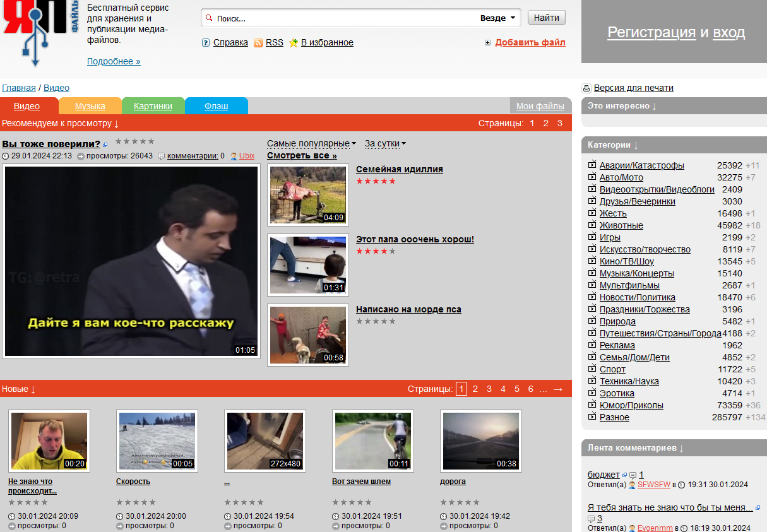Go to page 3 of new videos
Image resolution: width=767 pixels, height=532 pixels.
(x=489, y=389)
